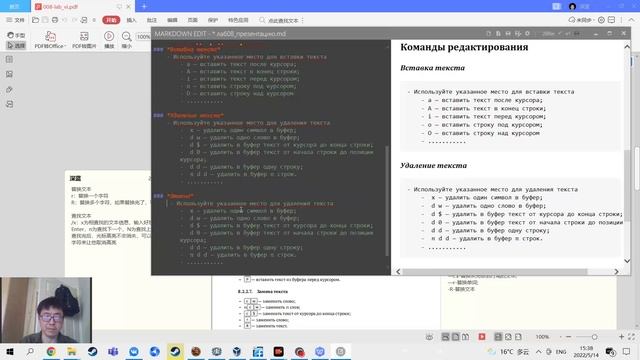Click the taskbar search icon
The width and height of the screenshot is (640, 360).
pyautogui.click(x=30, y=351)
